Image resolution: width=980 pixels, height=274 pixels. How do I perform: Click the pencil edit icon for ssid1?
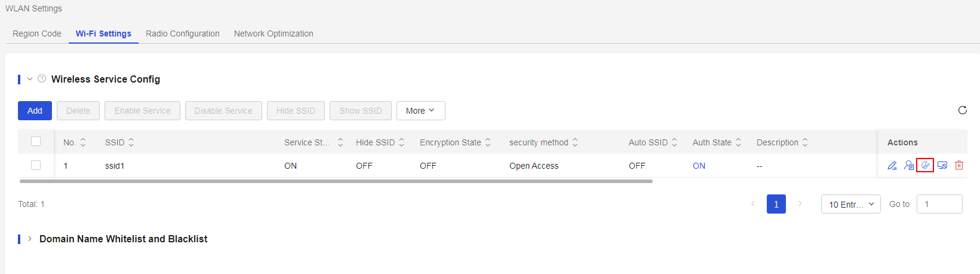[x=892, y=166]
